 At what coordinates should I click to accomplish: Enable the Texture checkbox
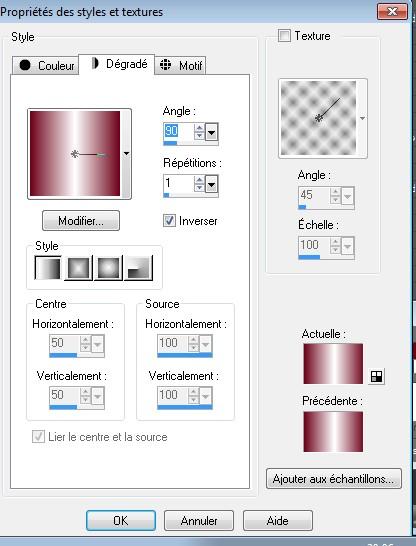tap(284, 36)
